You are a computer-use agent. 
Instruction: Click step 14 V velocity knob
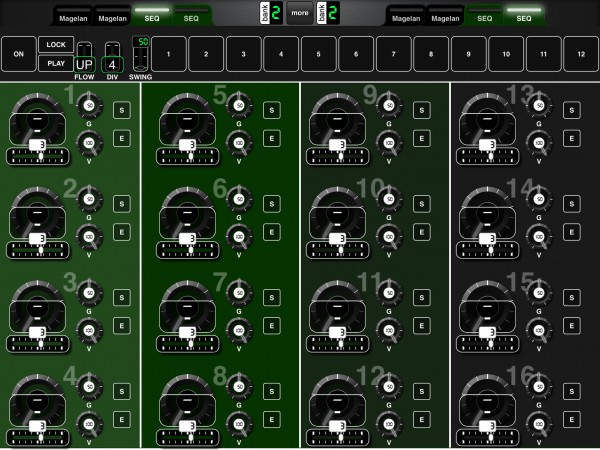(x=539, y=237)
